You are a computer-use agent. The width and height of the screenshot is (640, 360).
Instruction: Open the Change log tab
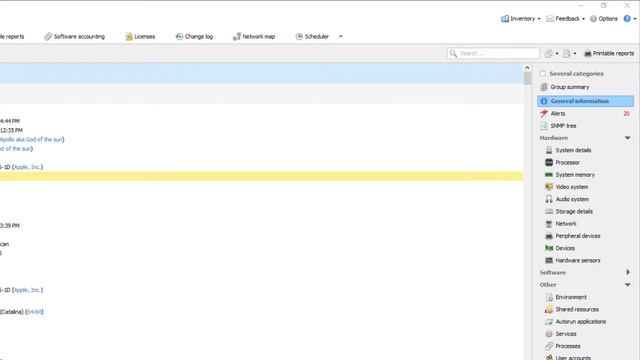[x=194, y=37]
